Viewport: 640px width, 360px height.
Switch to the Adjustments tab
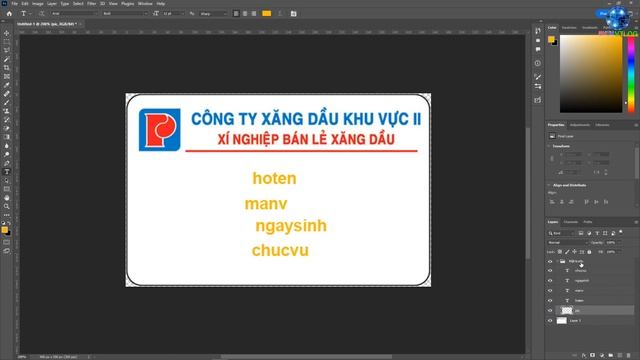pos(580,125)
